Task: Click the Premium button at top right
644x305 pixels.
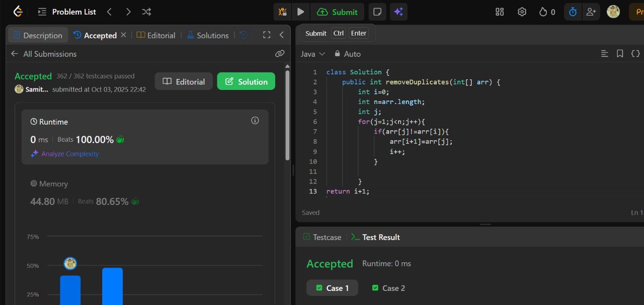Action: [636, 12]
